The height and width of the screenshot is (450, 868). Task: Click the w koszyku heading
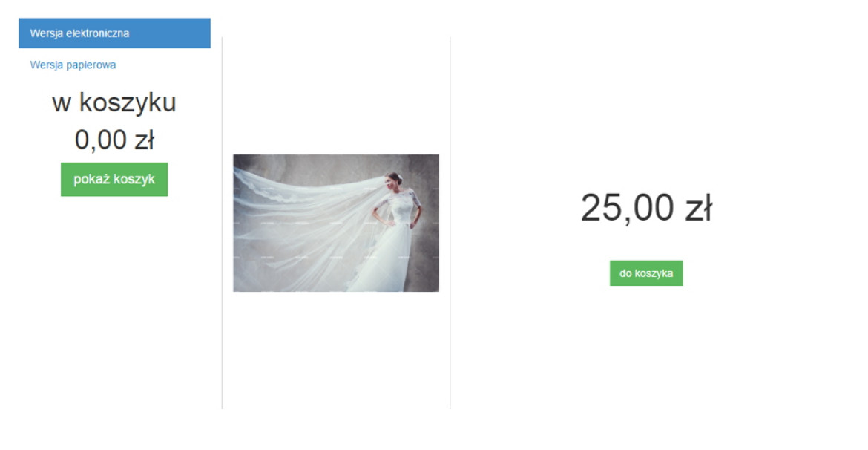[x=114, y=103]
